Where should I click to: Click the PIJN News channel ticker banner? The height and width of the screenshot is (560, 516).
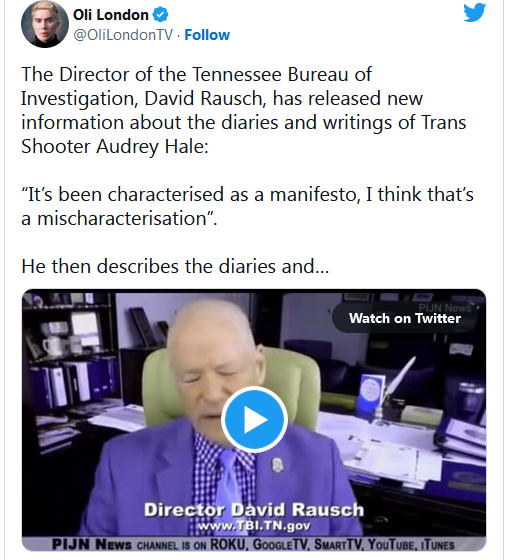(x=254, y=544)
